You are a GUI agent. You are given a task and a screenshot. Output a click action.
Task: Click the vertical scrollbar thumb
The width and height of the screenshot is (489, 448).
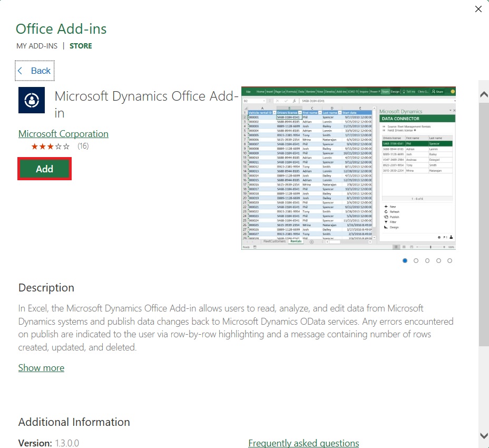484,225
